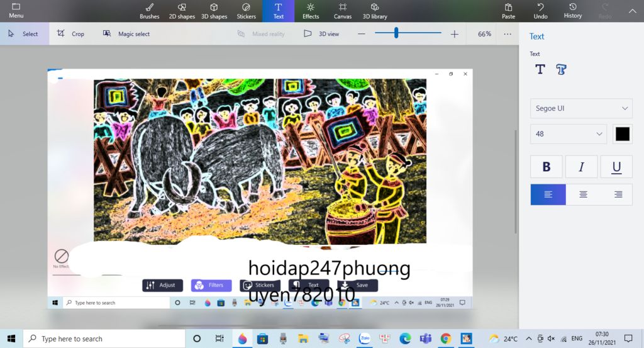This screenshot has width=644, height=348.
Task: Open Voice Recorder microphone taskbar icon
Action: point(283,339)
